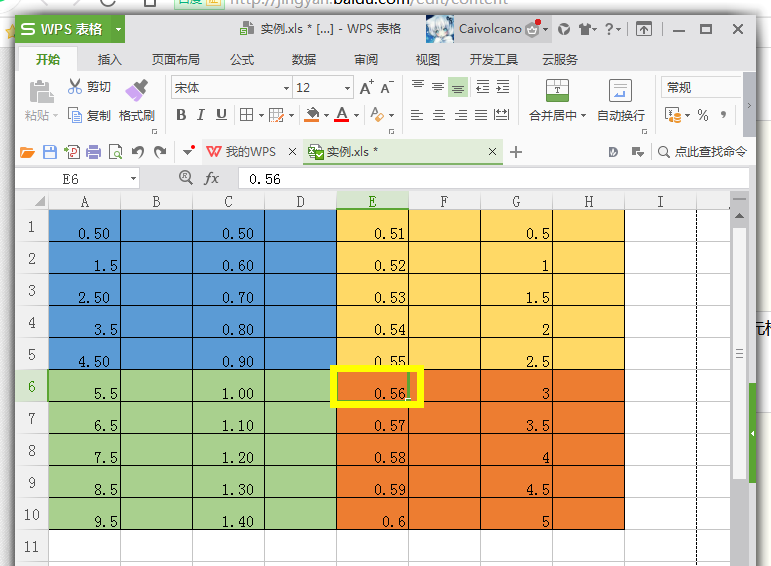Click the font color red A swatch
Viewport: 771px width, 566px height.
pyautogui.click(x=342, y=115)
